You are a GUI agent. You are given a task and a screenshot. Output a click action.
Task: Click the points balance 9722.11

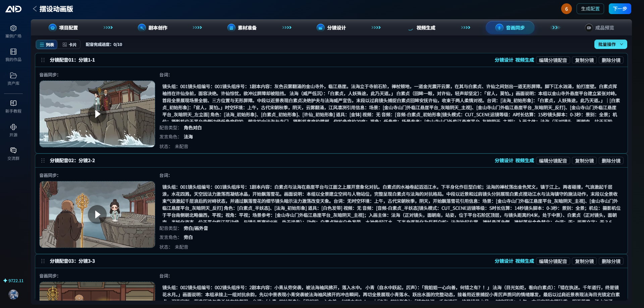click(x=13, y=281)
